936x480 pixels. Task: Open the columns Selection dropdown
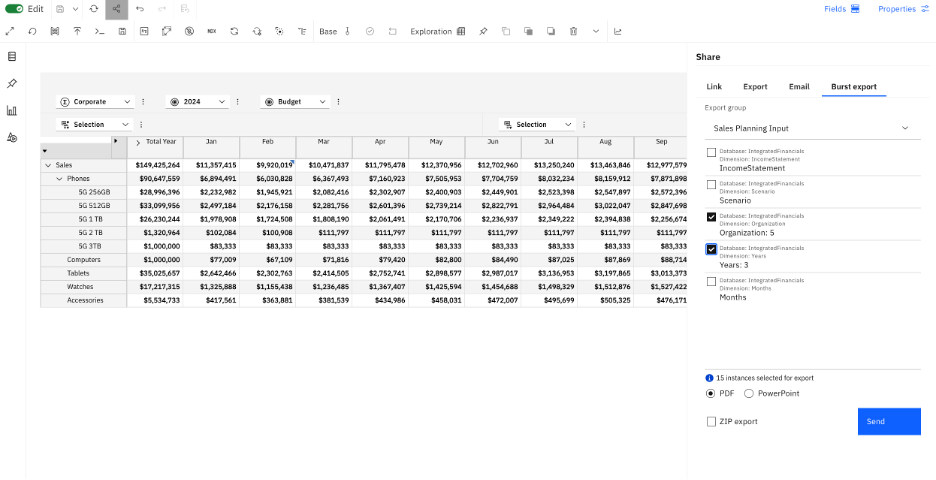(537, 125)
